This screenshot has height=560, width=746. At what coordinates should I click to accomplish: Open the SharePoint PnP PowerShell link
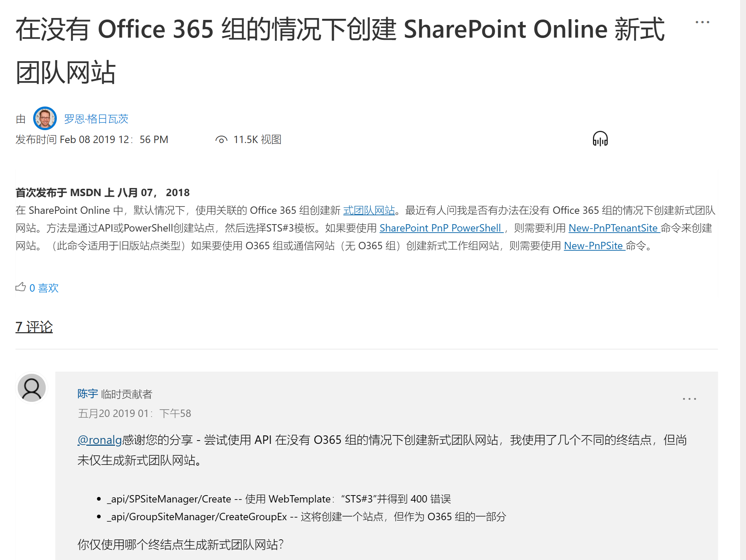point(441,228)
